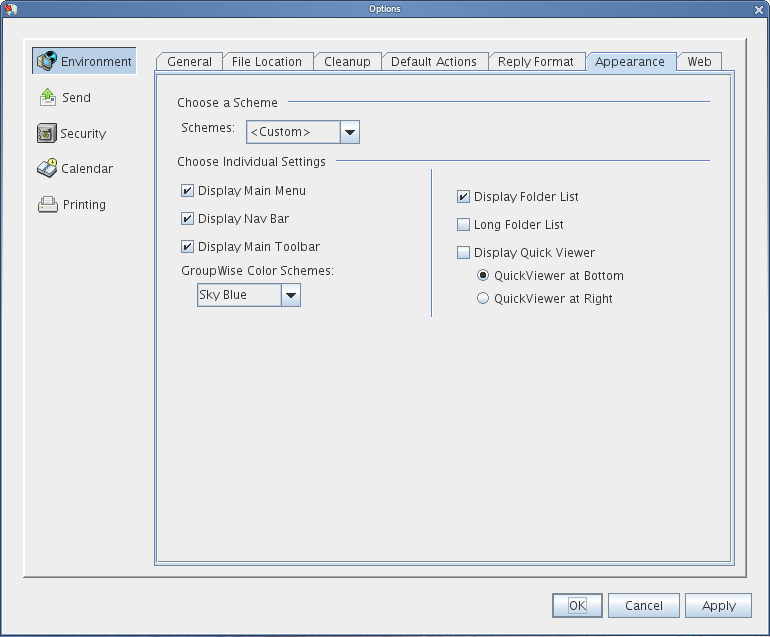Click the Security label in sidebar

[x=83, y=134]
